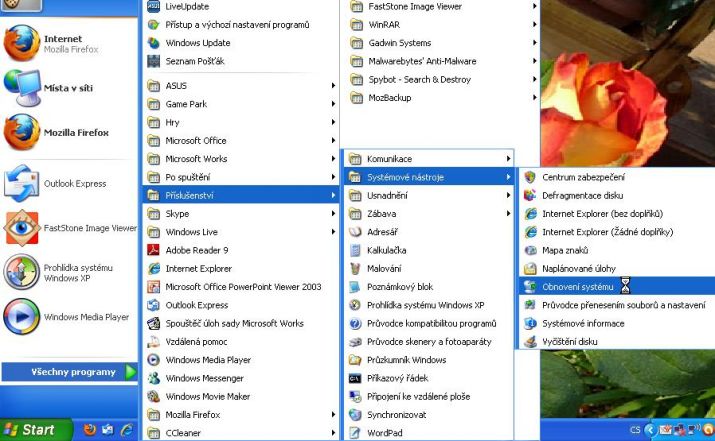
Task: Open Spouštěč úloh sady Microsoft Works
Action: point(241,323)
